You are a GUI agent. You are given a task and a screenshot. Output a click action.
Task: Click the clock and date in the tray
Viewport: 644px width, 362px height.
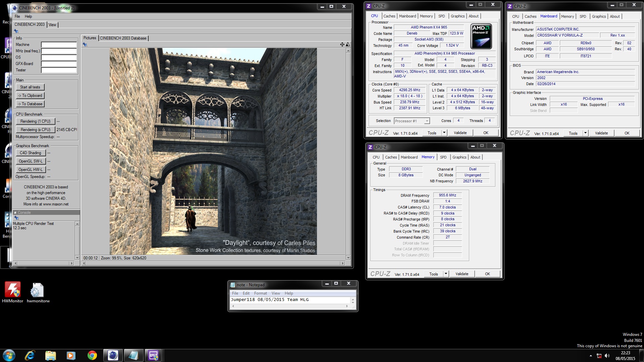625,356
